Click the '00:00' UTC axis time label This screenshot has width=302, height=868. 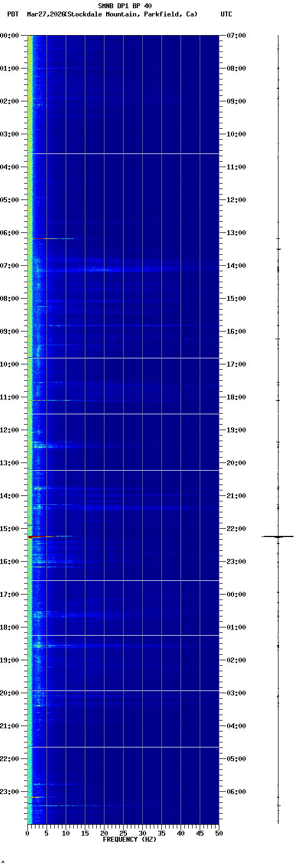pos(236,595)
